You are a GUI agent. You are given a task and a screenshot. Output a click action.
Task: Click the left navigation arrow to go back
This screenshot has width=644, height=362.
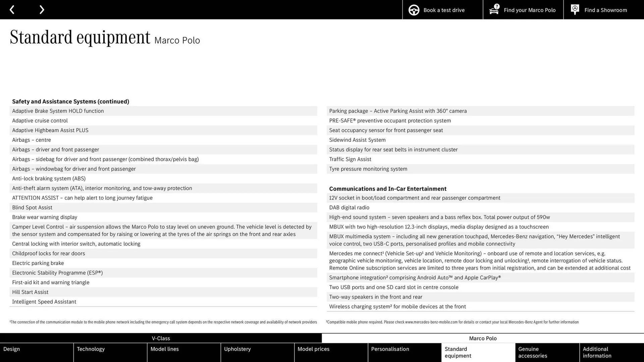(12, 10)
